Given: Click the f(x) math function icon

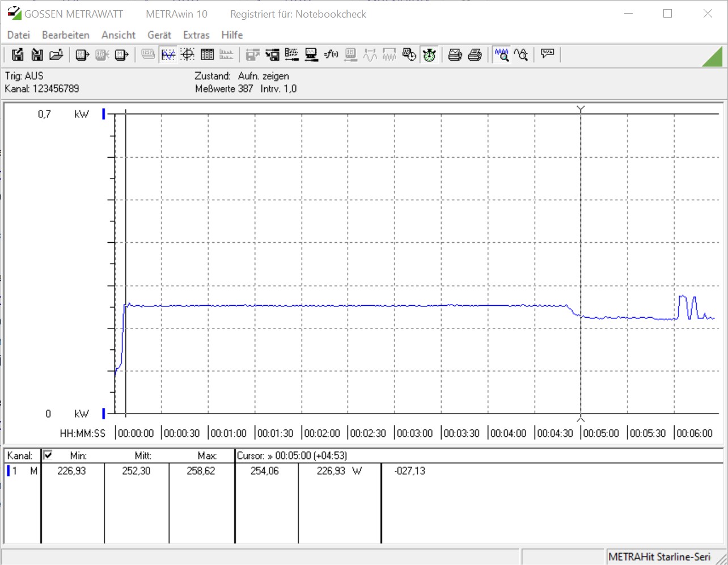Looking at the screenshot, I should coord(331,54).
